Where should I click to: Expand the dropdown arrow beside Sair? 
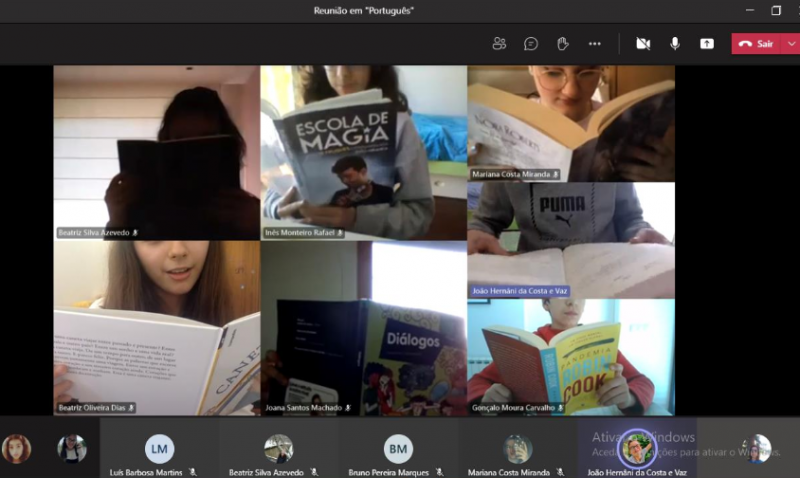tap(790, 44)
